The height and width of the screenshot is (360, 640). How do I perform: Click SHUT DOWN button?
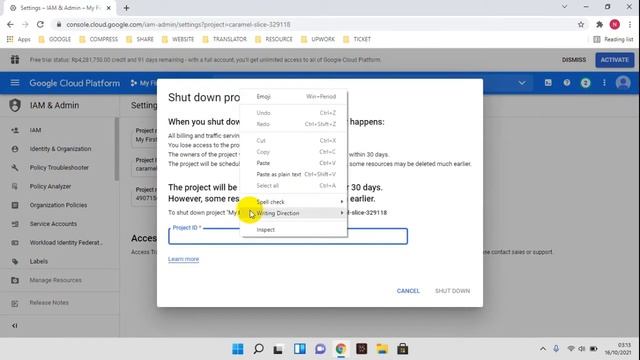[452, 291]
